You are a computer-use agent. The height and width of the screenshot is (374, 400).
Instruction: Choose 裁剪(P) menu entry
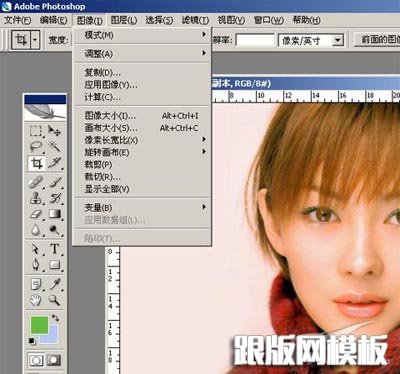point(142,165)
